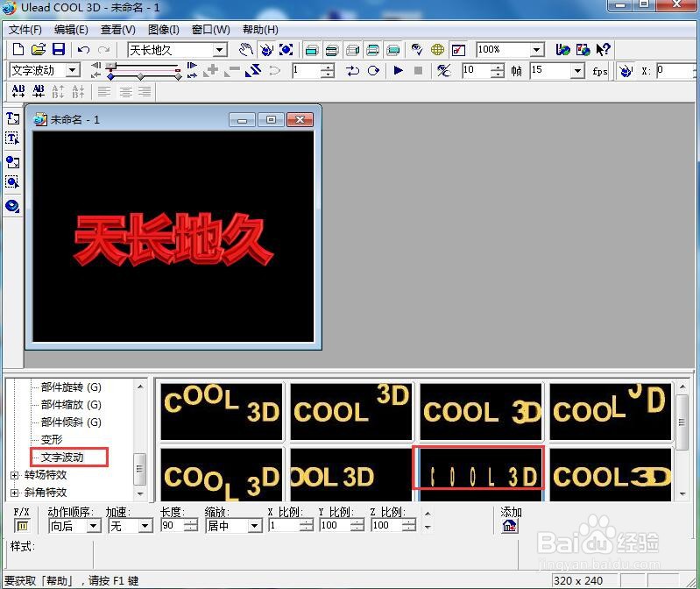Click the F/X toggle button

tap(22, 526)
